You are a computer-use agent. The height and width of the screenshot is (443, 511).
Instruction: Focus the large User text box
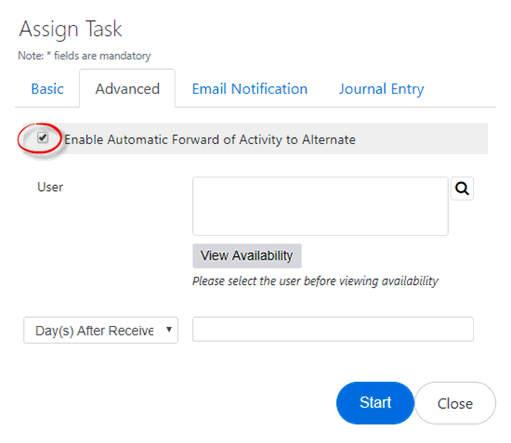click(x=320, y=206)
